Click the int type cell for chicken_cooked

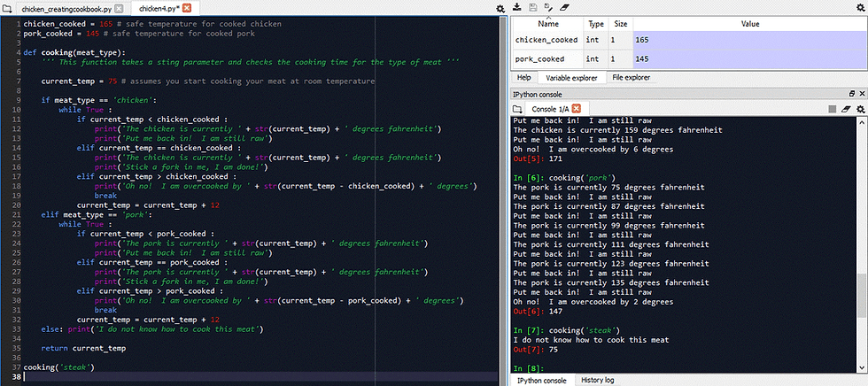(x=596, y=40)
